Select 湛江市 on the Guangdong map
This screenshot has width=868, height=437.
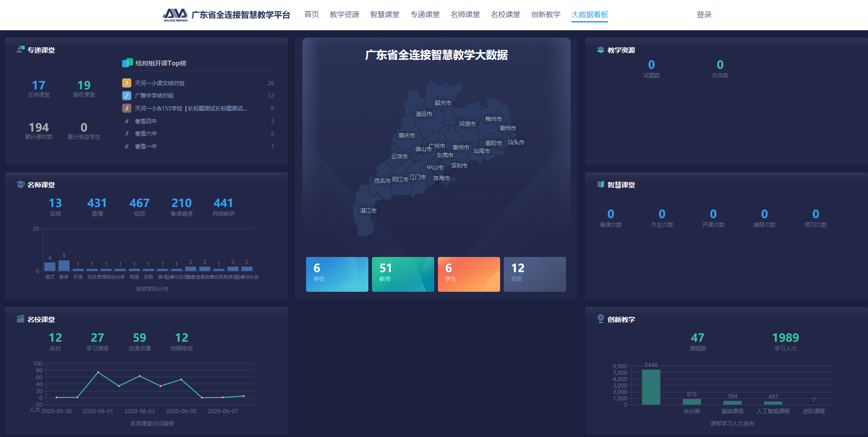point(368,211)
